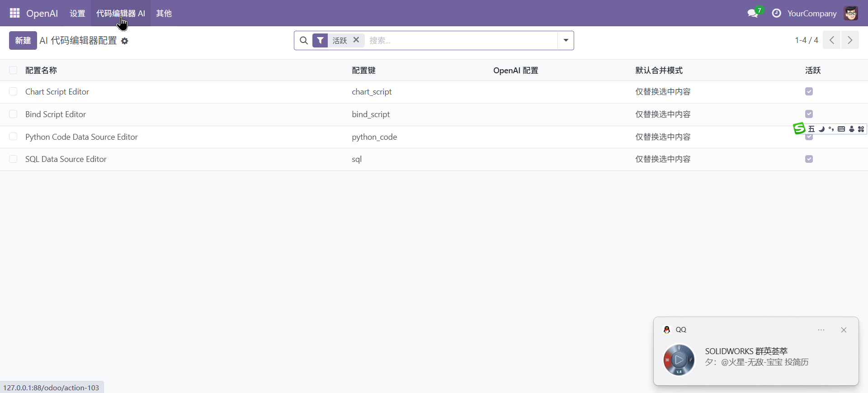This screenshot has width=868, height=393.
Task: Toggle active checkbox for Bind Script Editor
Action: click(809, 114)
